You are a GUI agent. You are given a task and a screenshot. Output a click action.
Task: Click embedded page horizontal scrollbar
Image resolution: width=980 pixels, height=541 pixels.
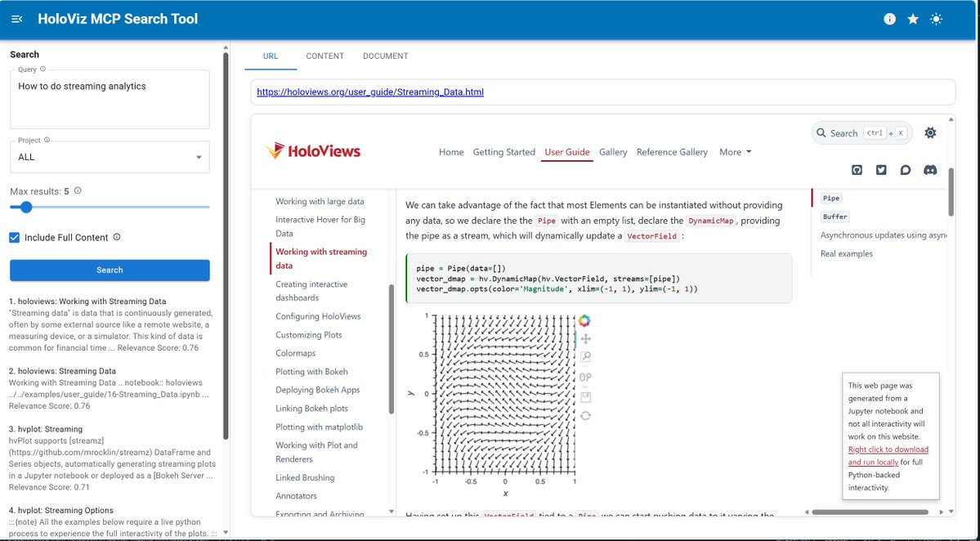pyautogui.click(x=870, y=512)
